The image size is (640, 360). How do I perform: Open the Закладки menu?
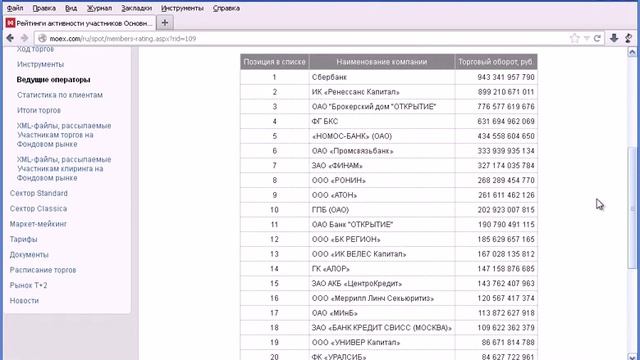[136, 8]
